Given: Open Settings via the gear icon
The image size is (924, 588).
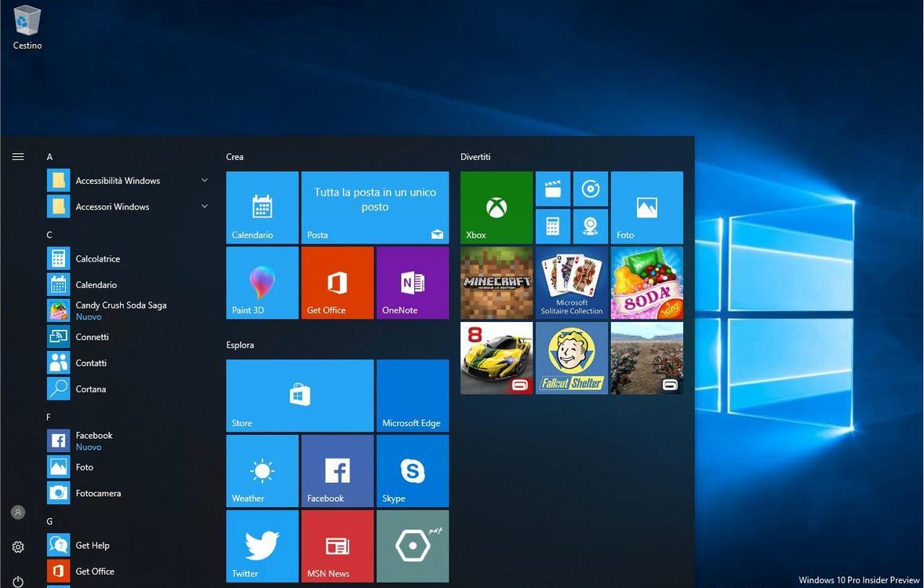Looking at the screenshot, I should coord(18,546).
